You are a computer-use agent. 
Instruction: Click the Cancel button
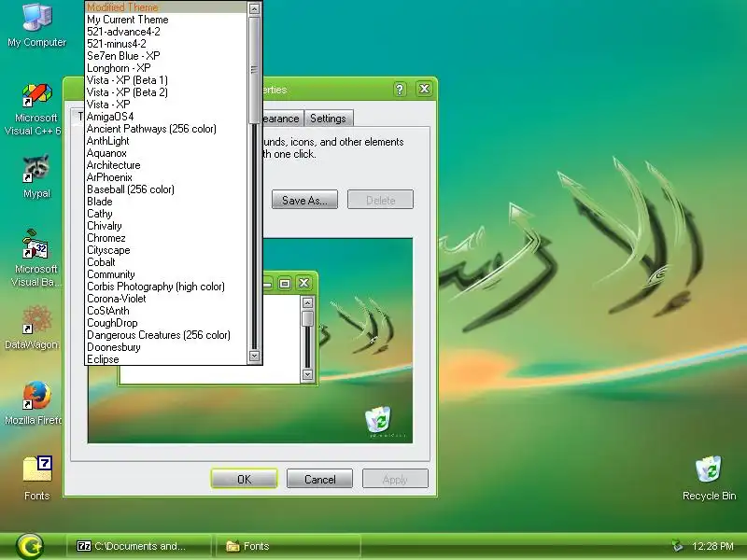pyautogui.click(x=319, y=479)
